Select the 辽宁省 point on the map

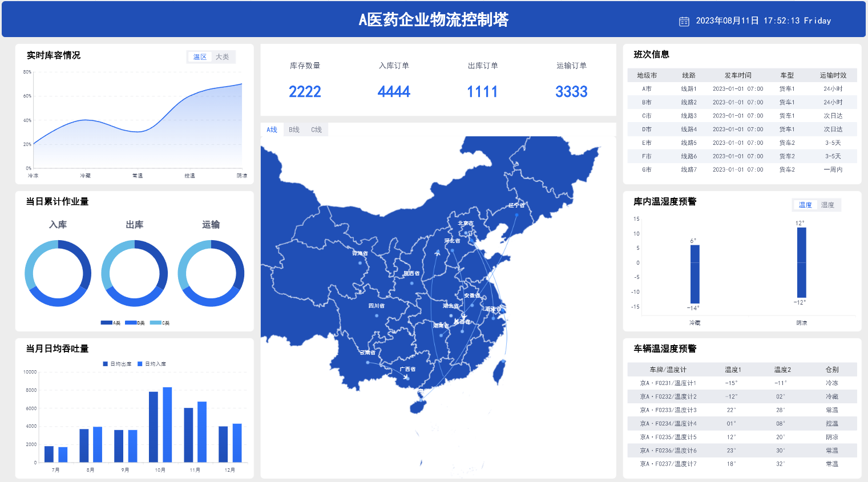click(x=516, y=215)
